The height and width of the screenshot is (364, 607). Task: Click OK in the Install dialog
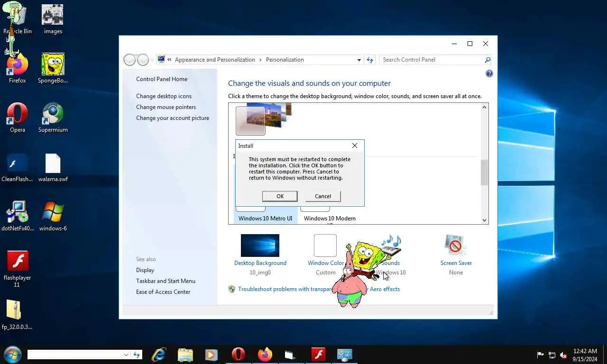pyautogui.click(x=280, y=196)
